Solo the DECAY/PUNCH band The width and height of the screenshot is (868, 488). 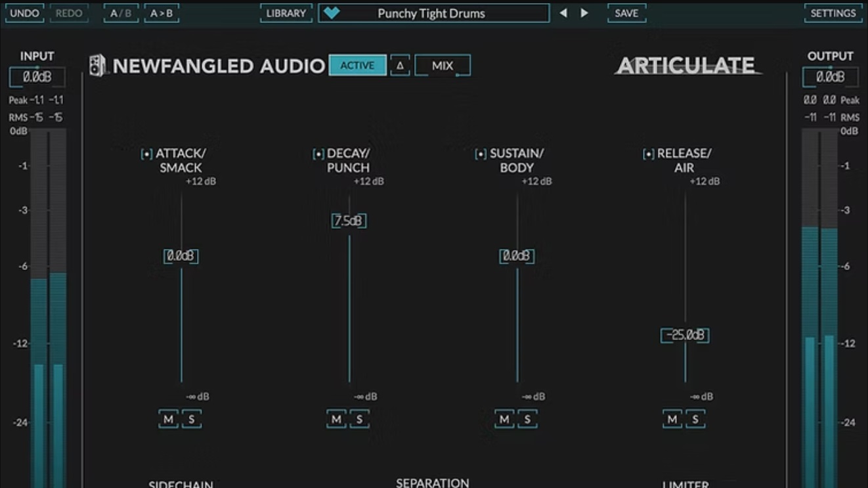[359, 418]
